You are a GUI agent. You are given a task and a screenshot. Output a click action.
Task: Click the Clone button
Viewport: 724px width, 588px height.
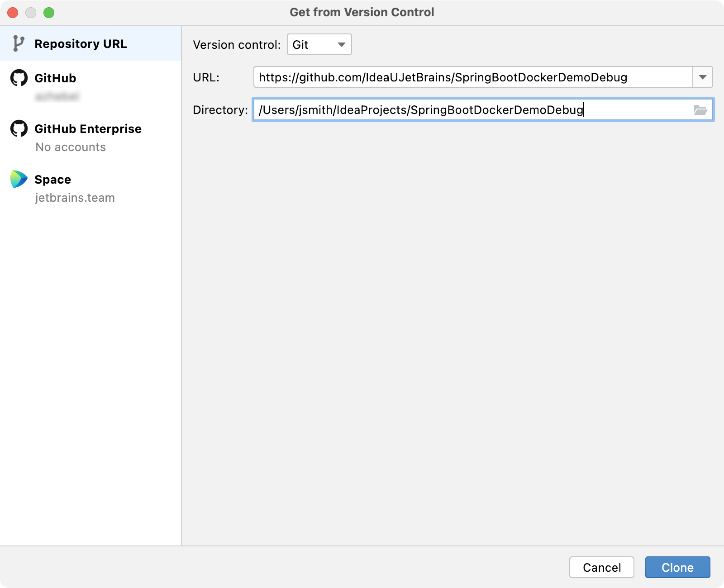point(677,567)
